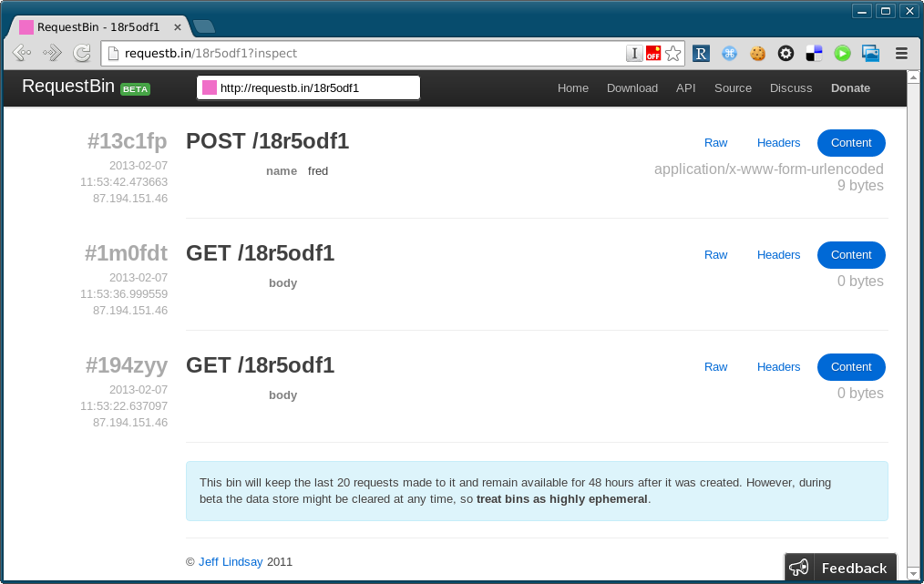Open the Home nav link
The width and height of the screenshot is (924, 584).
[573, 87]
